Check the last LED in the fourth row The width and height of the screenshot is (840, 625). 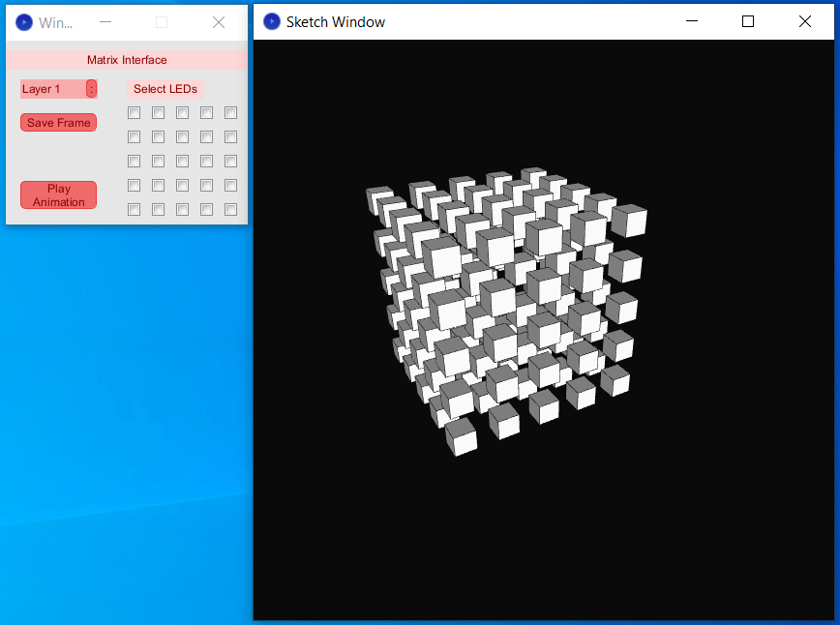(230, 185)
